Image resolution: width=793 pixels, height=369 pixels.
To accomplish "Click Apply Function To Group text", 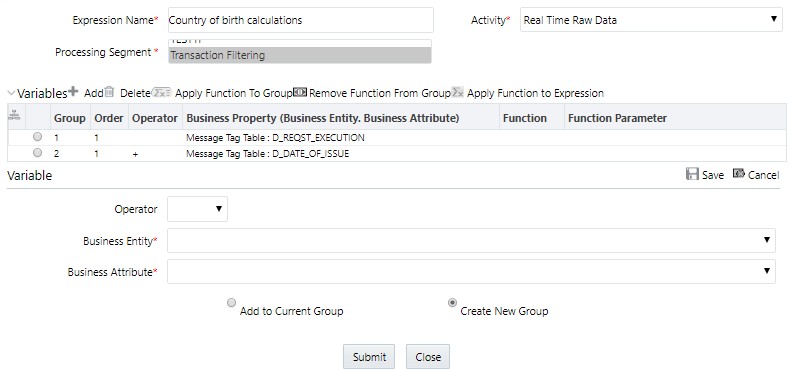I will pyautogui.click(x=234, y=94).
